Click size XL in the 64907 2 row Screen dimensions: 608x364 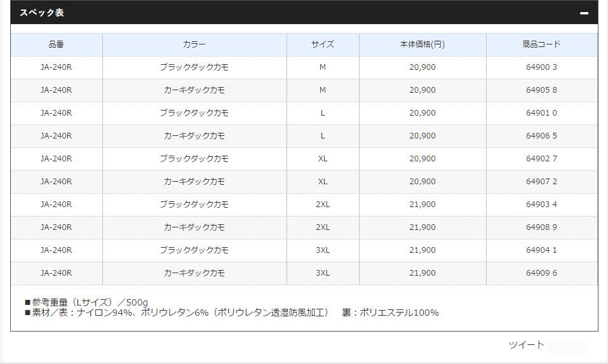point(323,182)
